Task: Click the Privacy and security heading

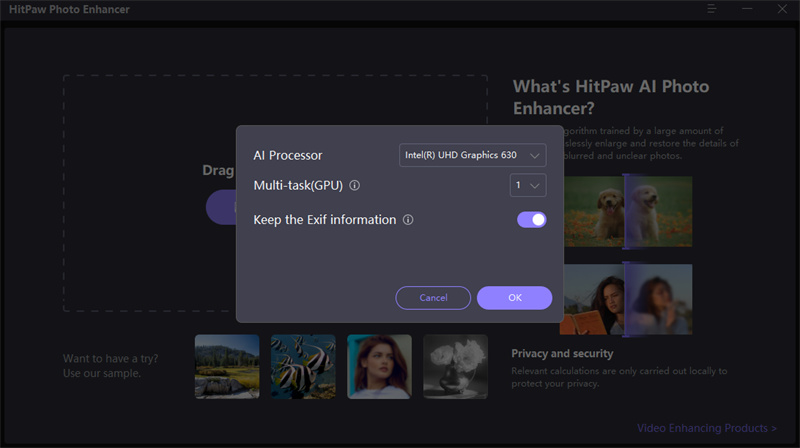Action: 562,353
